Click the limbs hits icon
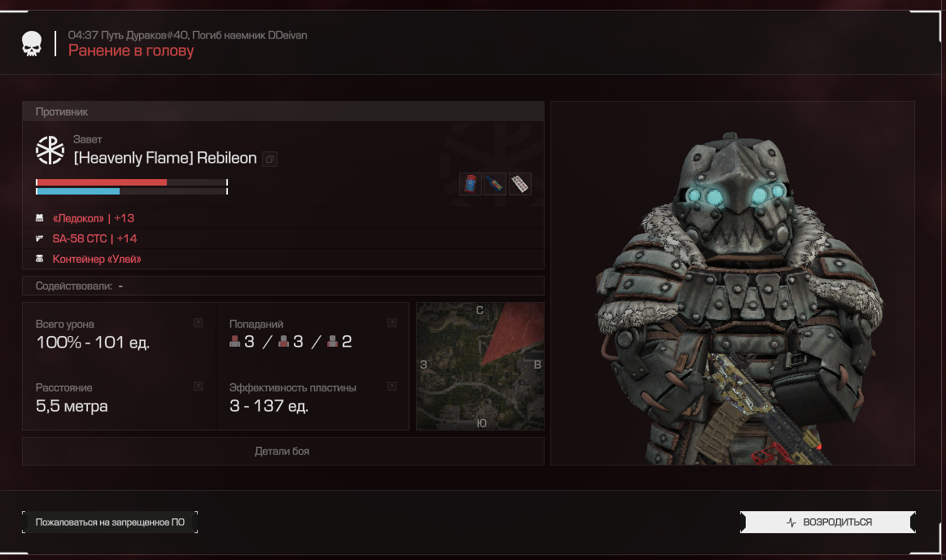The height and width of the screenshot is (560, 946). [332, 342]
